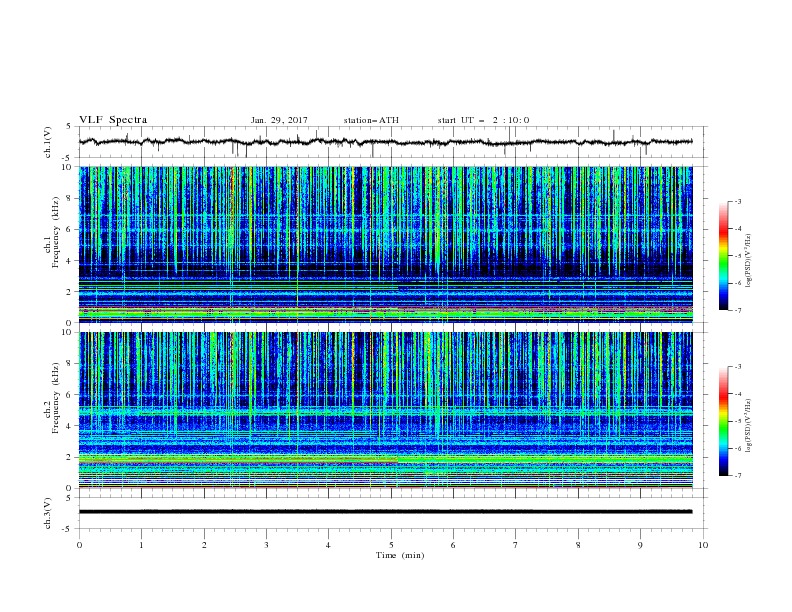
Task: Click the "5" tick on ch.3(V) axis
Action: click(x=69, y=498)
